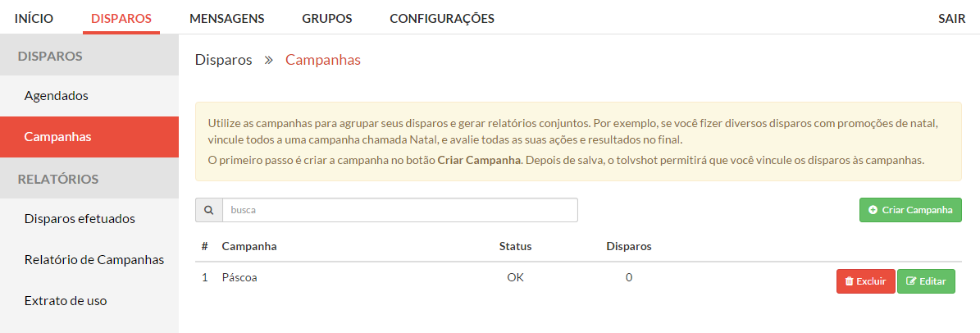Image resolution: width=980 pixels, height=333 pixels.
Task: Edit the Páscoa campaign
Action: click(x=926, y=281)
